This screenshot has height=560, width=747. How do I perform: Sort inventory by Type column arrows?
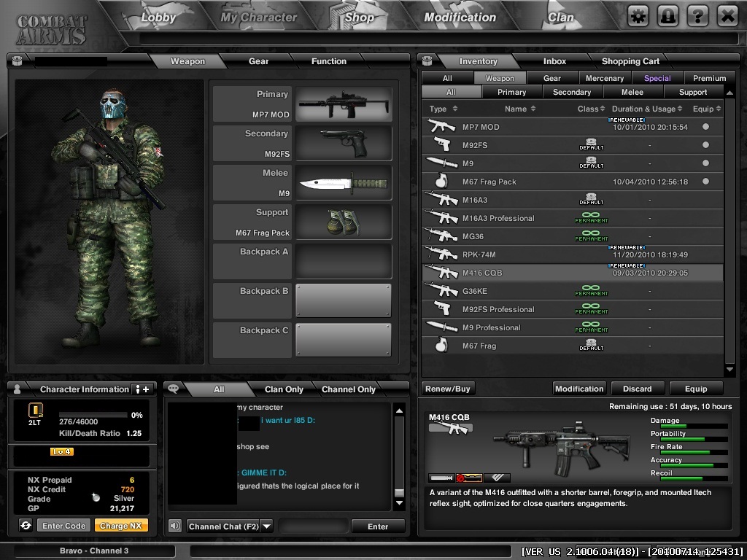coord(455,109)
